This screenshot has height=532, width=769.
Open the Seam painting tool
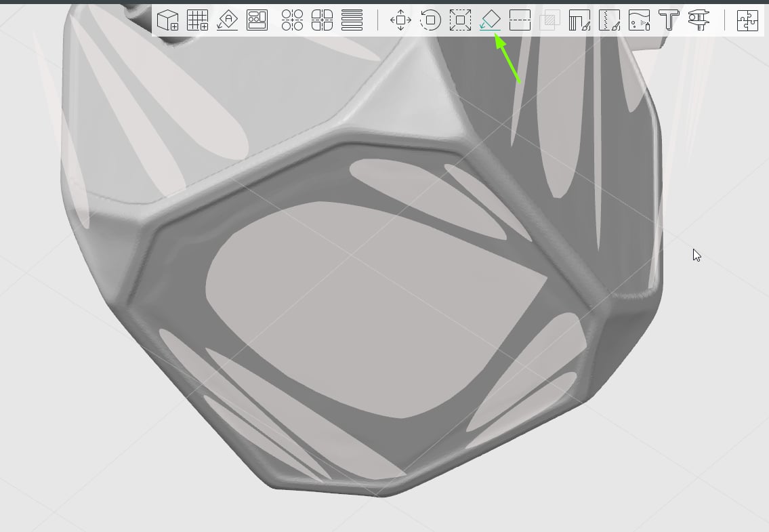click(609, 20)
